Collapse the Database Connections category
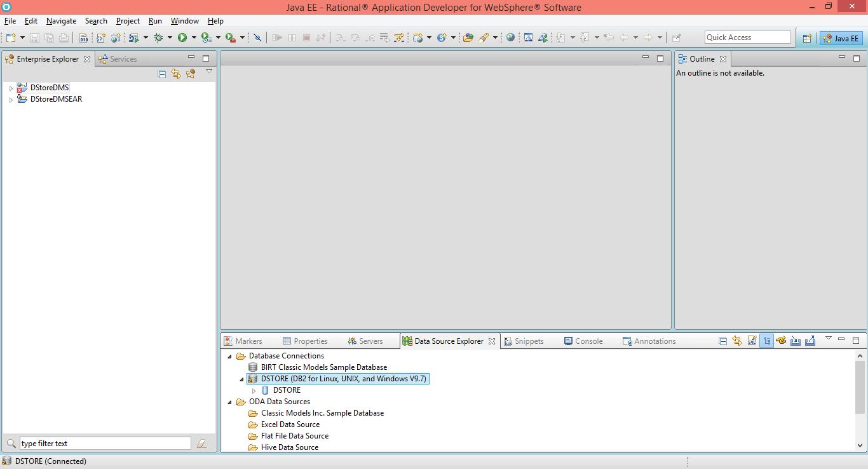This screenshot has height=469, width=868. (229, 356)
